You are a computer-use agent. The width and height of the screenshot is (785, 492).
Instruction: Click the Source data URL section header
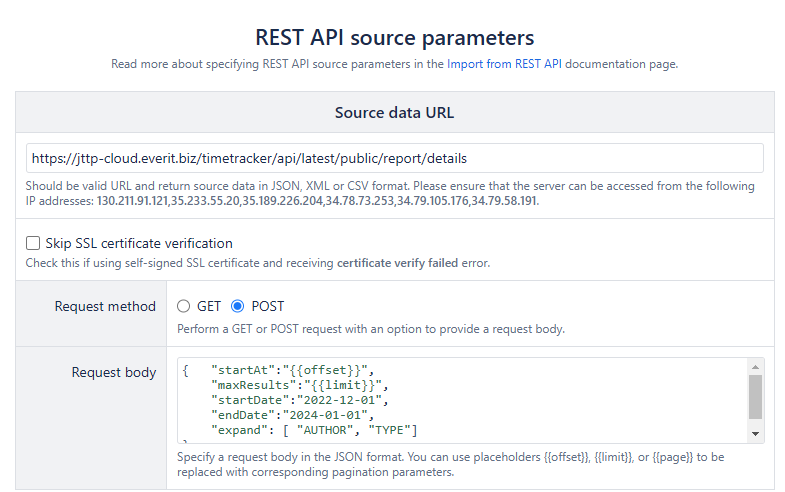click(x=394, y=113)
